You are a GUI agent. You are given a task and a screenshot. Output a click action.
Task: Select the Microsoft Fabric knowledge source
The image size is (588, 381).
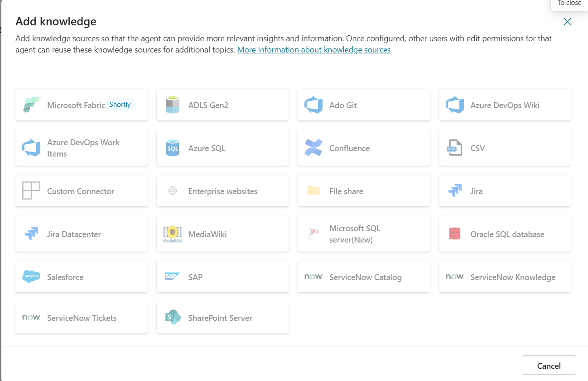(x=81, y=105)
